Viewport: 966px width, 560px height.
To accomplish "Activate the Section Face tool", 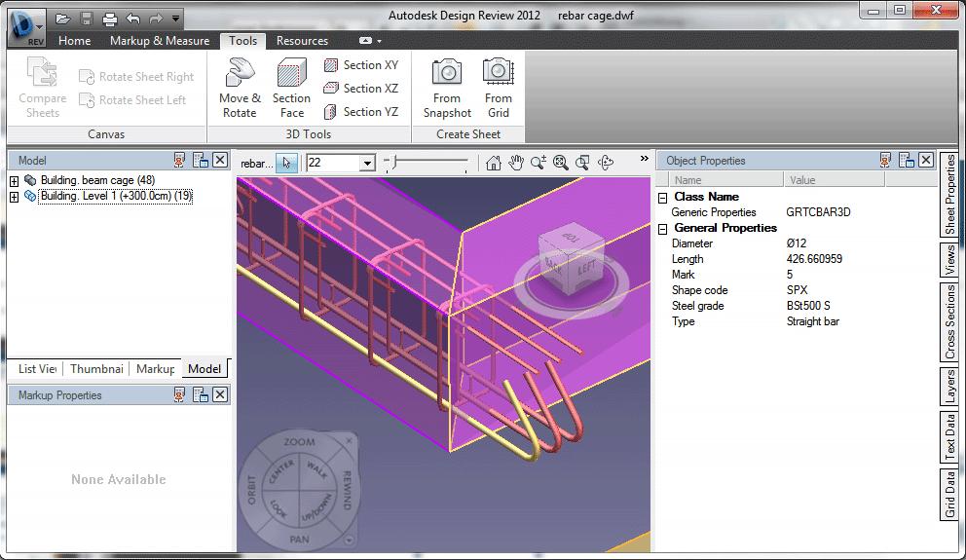I will point(291,88).
